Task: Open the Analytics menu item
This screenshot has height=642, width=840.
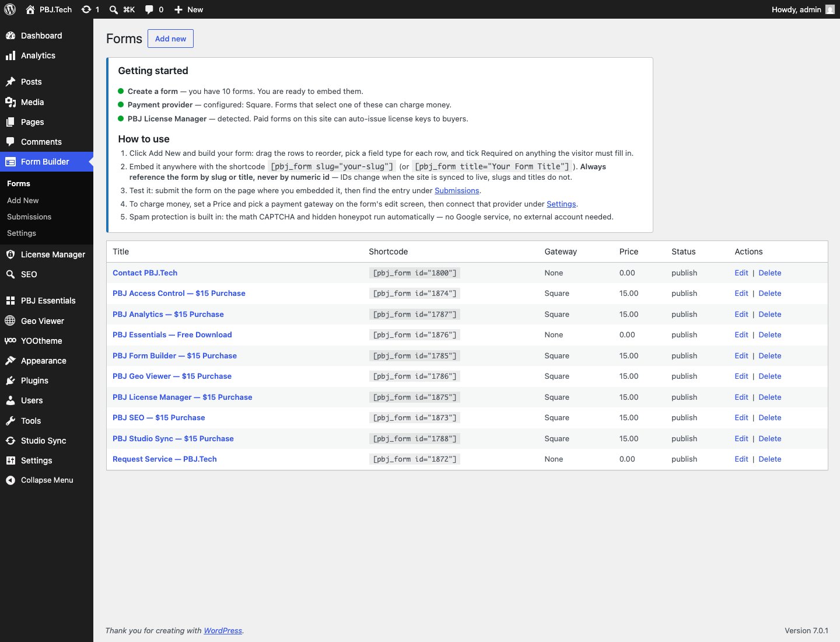Action: (47, 55)
